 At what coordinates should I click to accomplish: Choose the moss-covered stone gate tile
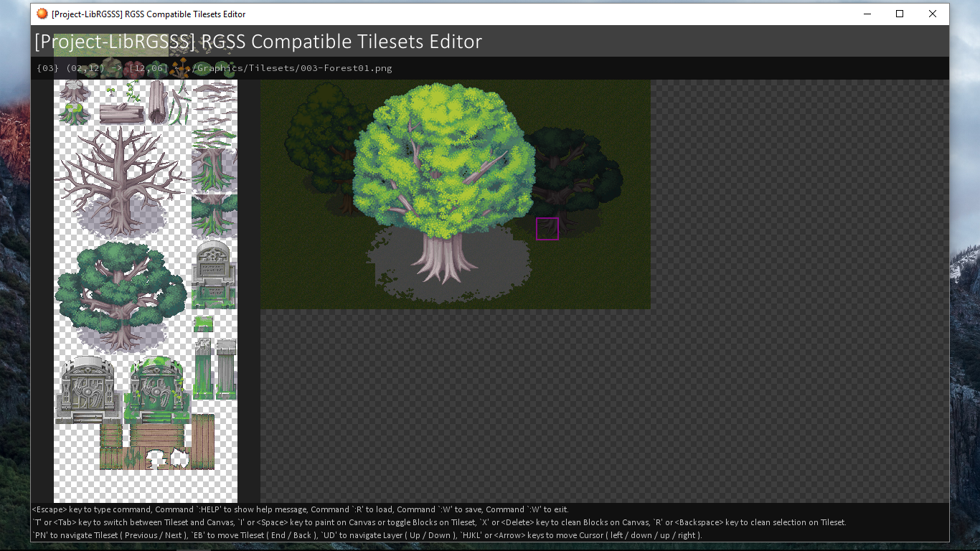tap(156, 390)
